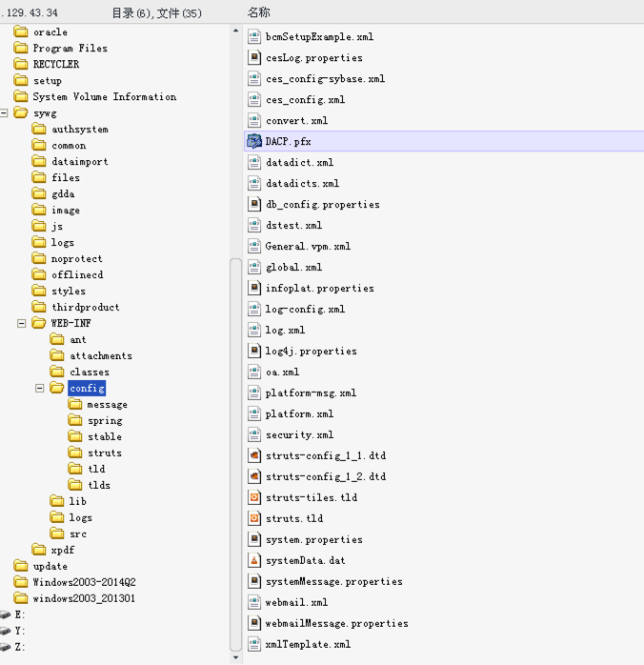Click the db_config.properties file icon
The width and height of the screenshot is (644, 665).
coord(254,204)
